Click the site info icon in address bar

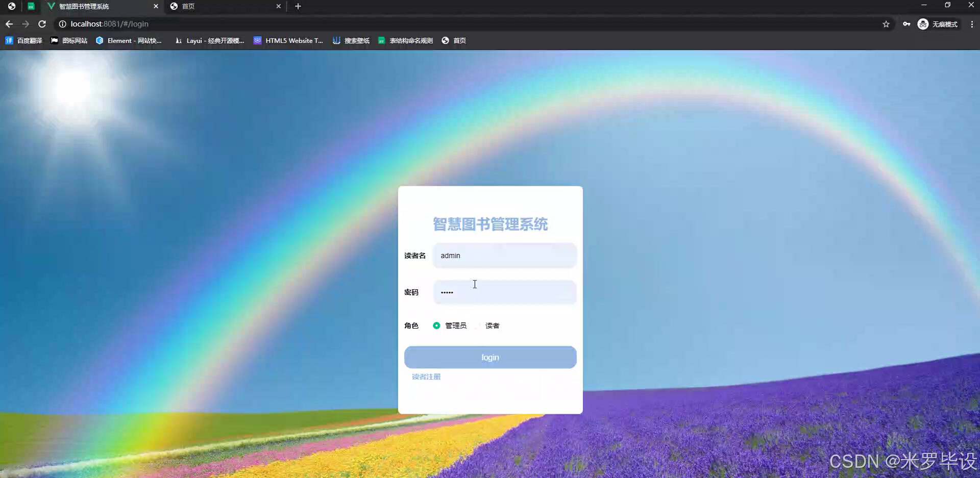[x=62, y=24]
